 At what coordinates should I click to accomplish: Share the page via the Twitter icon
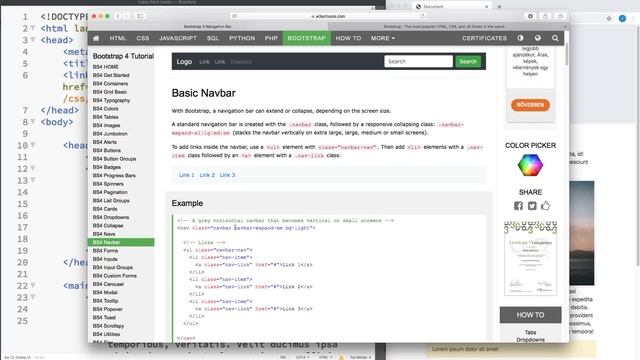(532, 206)
